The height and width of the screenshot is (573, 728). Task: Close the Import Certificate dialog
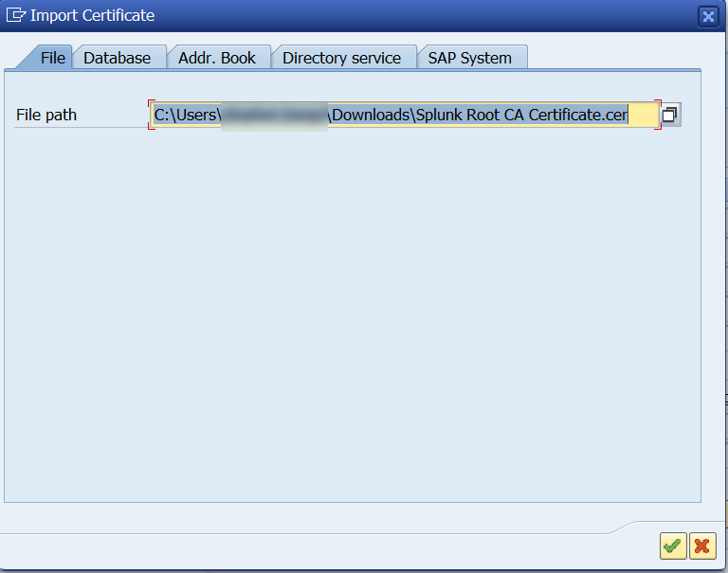click(708, 16)
